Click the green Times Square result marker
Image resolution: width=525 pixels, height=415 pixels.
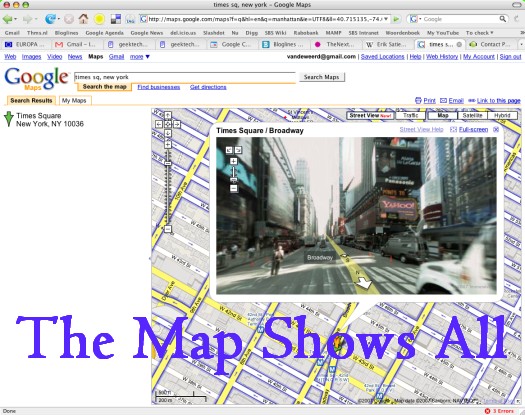pyautogui.click(x=9, y=119)
